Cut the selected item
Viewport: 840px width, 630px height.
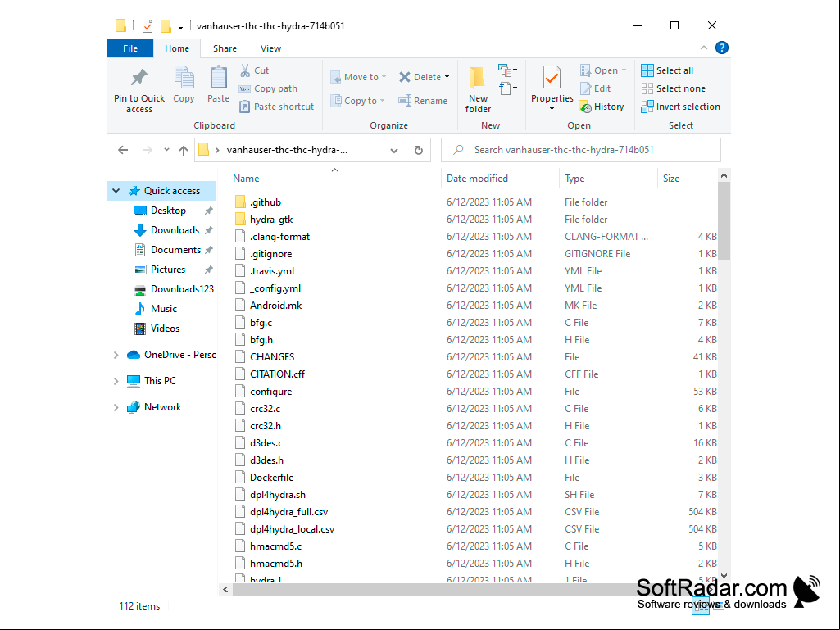point(255,70)
